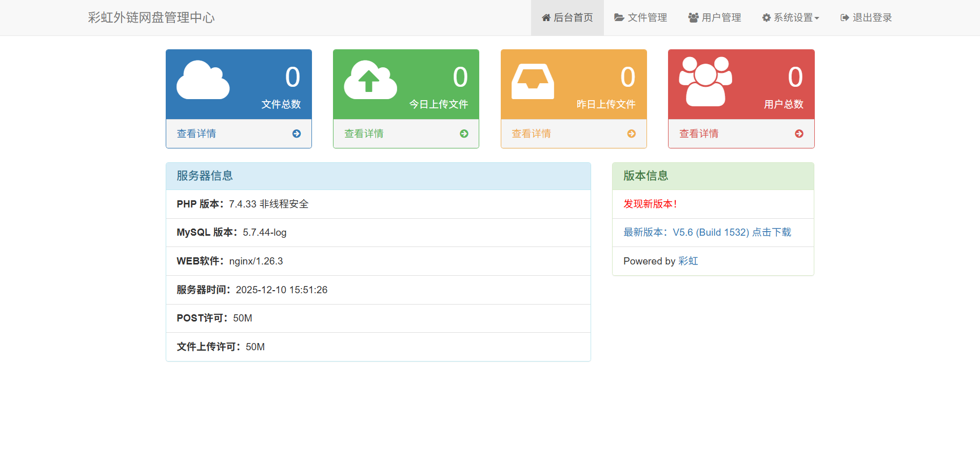
Task: Click the arrow icon on 用户总数 查看详情 bar
Action: tap(799, 134)
